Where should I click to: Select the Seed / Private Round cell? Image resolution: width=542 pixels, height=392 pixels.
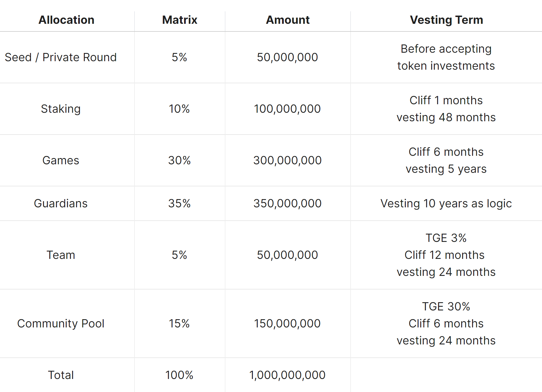61,57
